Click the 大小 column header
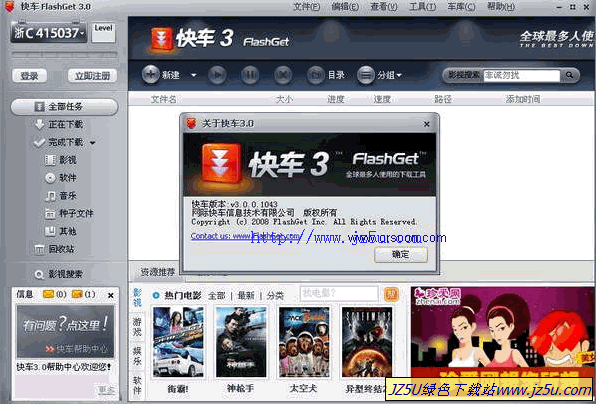 coord(284,99)
